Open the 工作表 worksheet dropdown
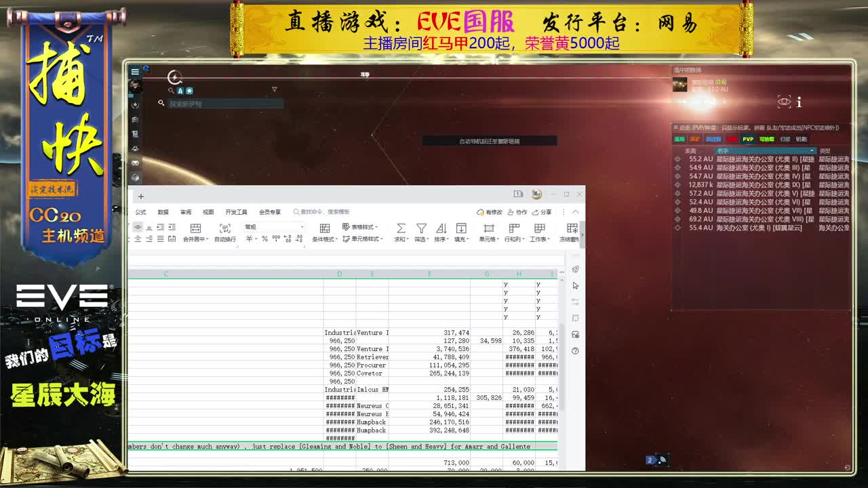 (x=540, y=232)
